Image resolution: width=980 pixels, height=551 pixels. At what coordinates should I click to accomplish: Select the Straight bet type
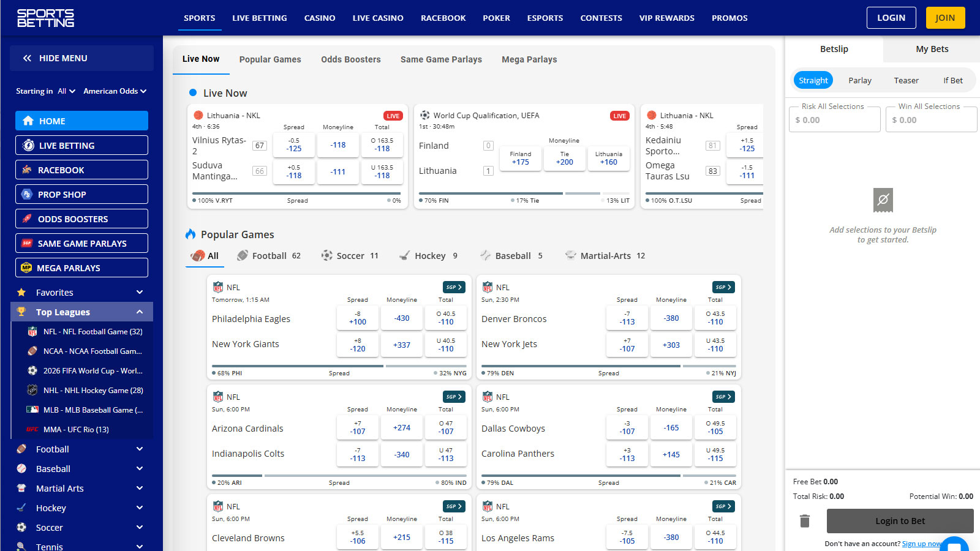pos(813,80)
